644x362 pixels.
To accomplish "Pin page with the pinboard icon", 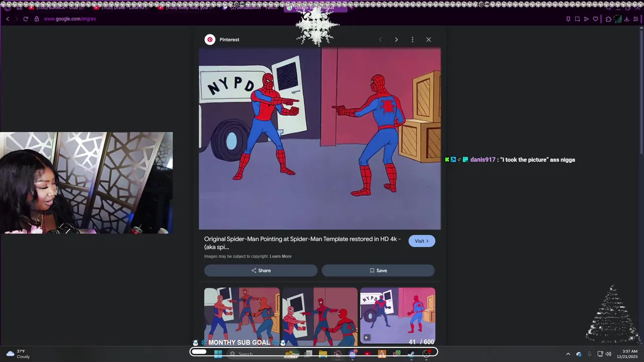I will 569,19.
